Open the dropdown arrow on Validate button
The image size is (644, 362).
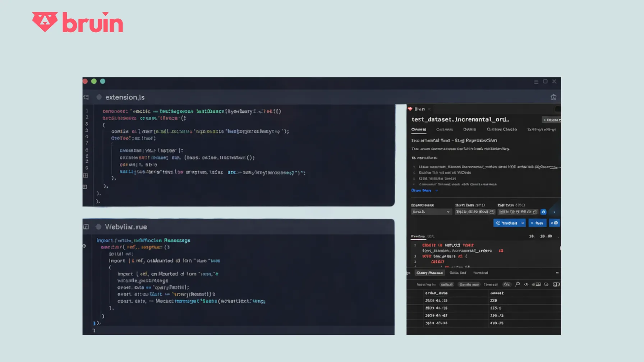pos(523,223)
